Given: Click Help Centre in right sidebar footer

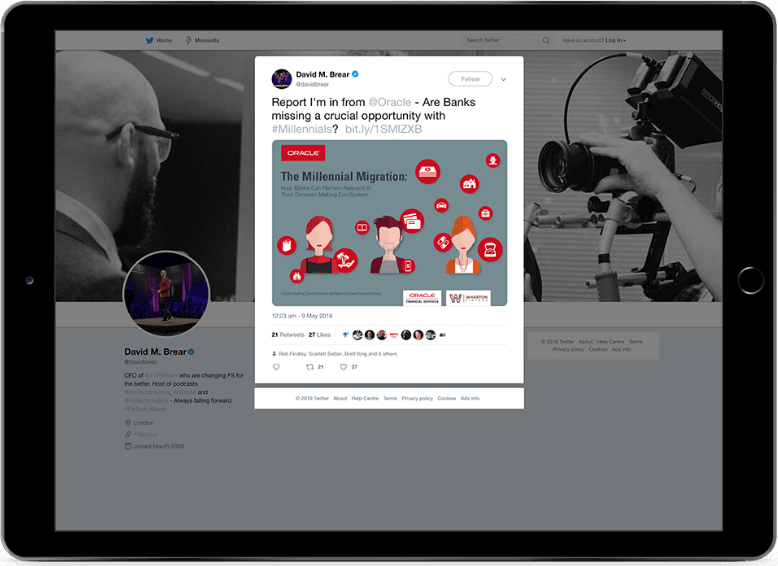Looking at the screenshot, I should pos(610,342).
